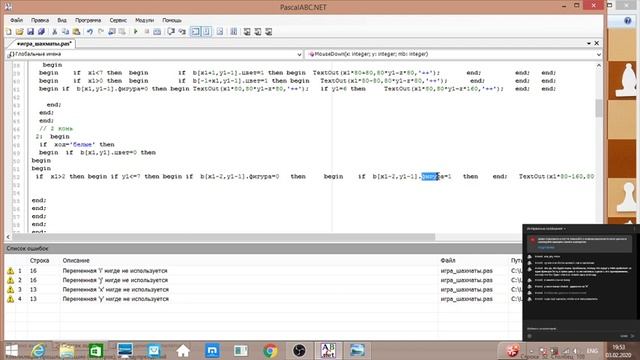Viewport: 640px width, 360px height.
Task: Click the editor vertical scrollbar thumb
Action: pyautogui.click(x=599, y=108)
